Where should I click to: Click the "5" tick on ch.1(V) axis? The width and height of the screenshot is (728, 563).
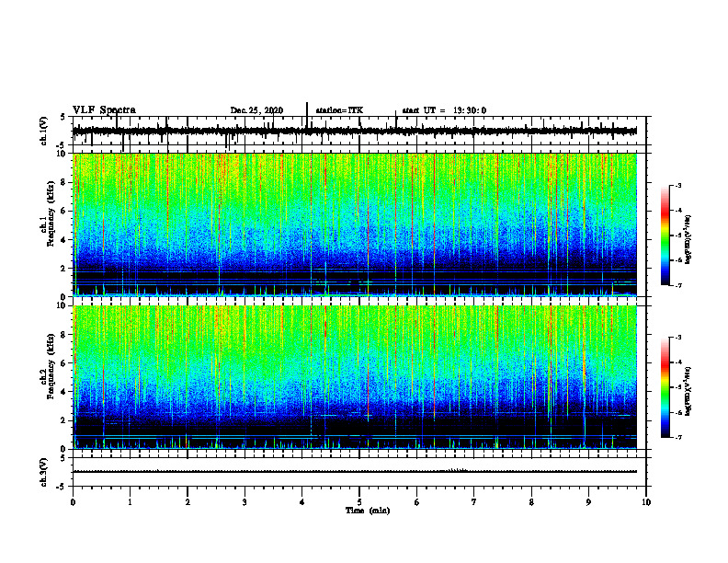click(x=64, y=117)
